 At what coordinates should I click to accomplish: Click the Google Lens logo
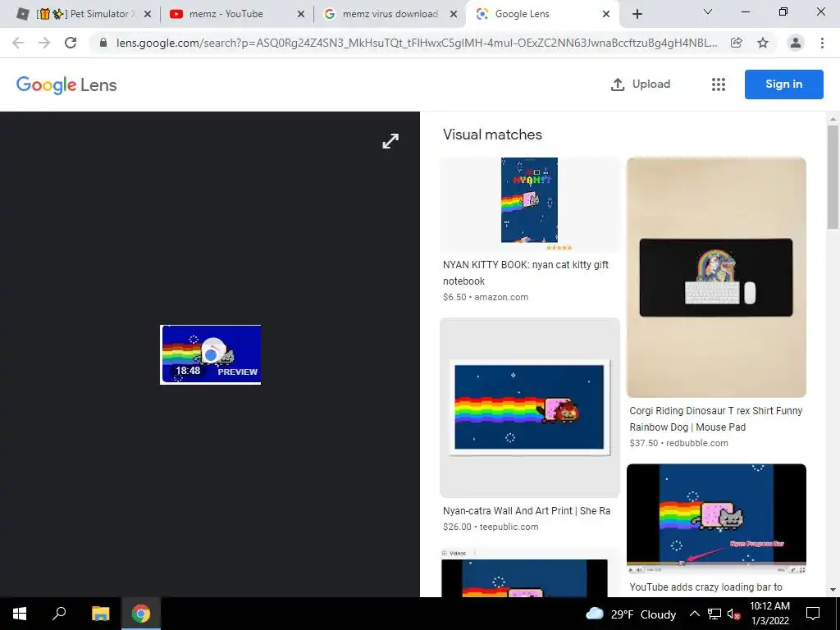pyautogui.click(x=66, y=84)
